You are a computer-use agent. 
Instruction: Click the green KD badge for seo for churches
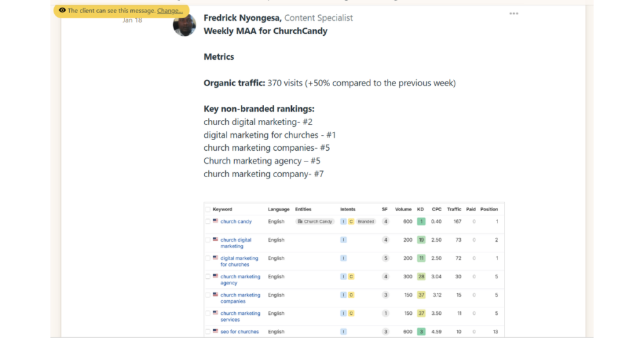(421, 332)
